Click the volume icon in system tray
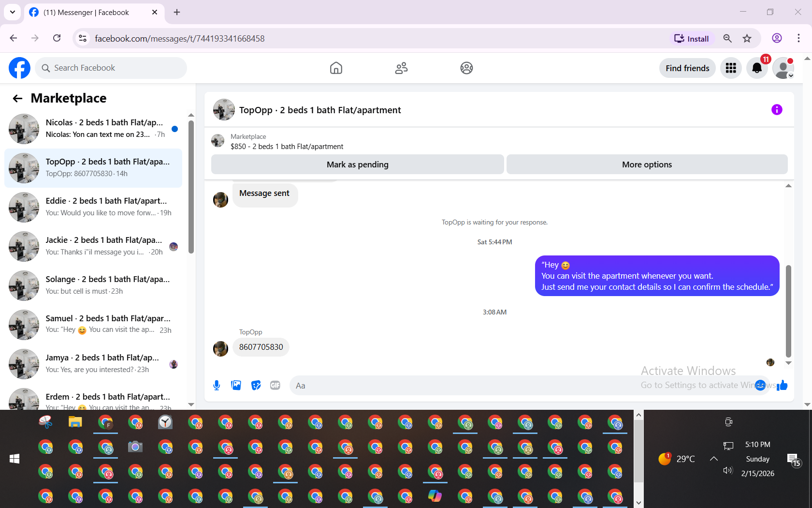The image size is (812, 508). [728, 470]
